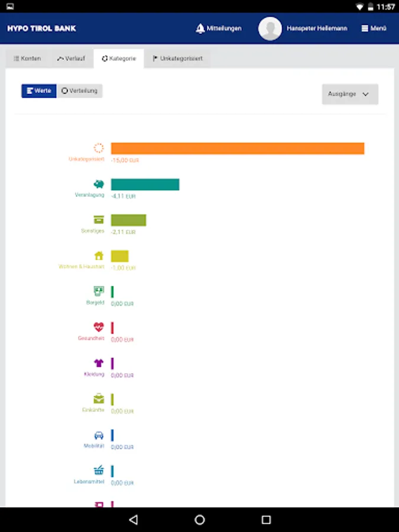The height and width of the screenshot is (532, 399).
Task: Click the Veranlagung piggy bank icon
Action: 99,184
